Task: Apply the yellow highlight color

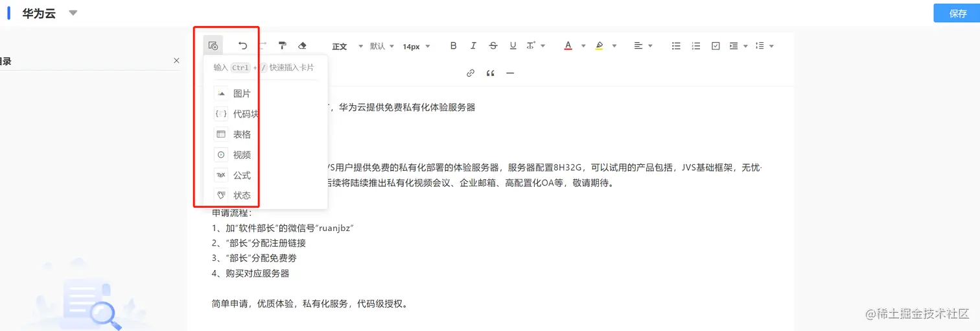Action: 599,45
